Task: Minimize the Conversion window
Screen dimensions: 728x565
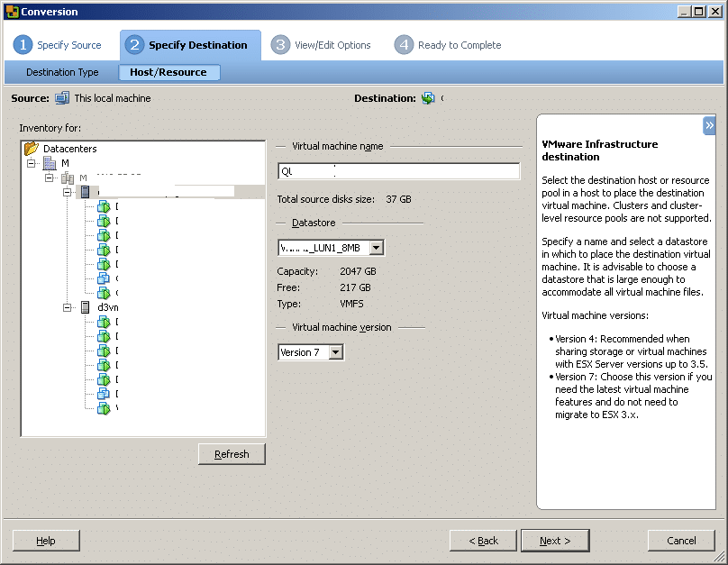Action: pos(684,12)
